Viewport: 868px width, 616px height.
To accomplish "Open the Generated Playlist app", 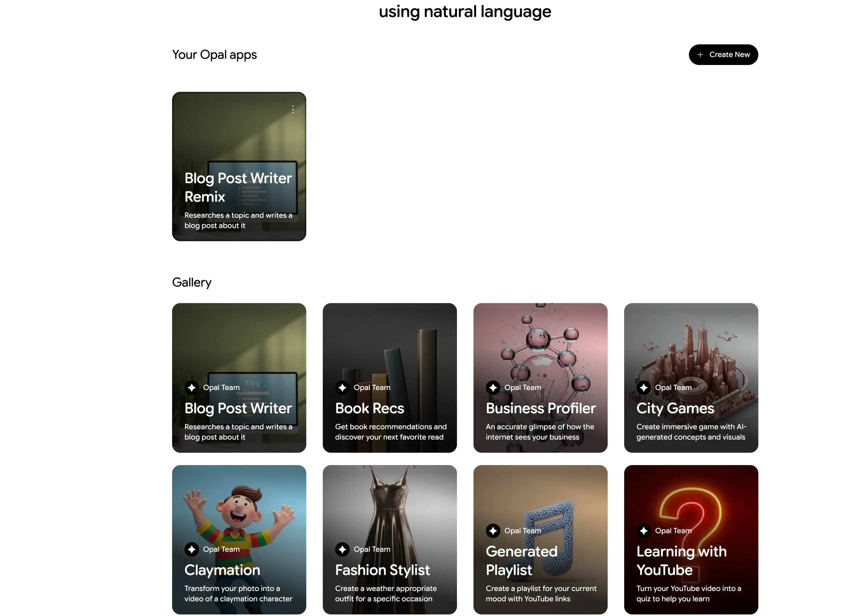I will tap(540, 493).
